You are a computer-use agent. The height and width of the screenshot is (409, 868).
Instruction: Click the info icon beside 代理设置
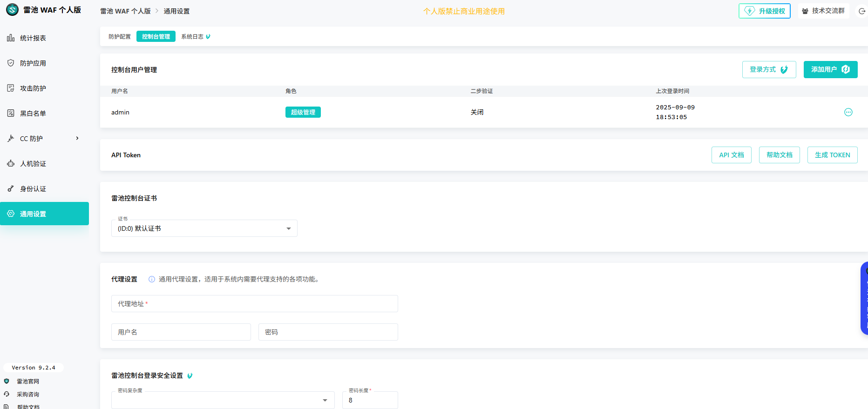point(152,279)
